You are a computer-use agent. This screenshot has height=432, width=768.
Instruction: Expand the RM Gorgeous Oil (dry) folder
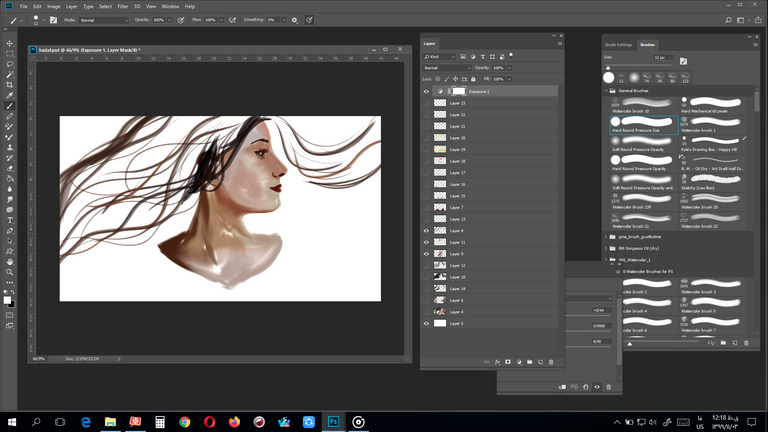coord(606,248)
